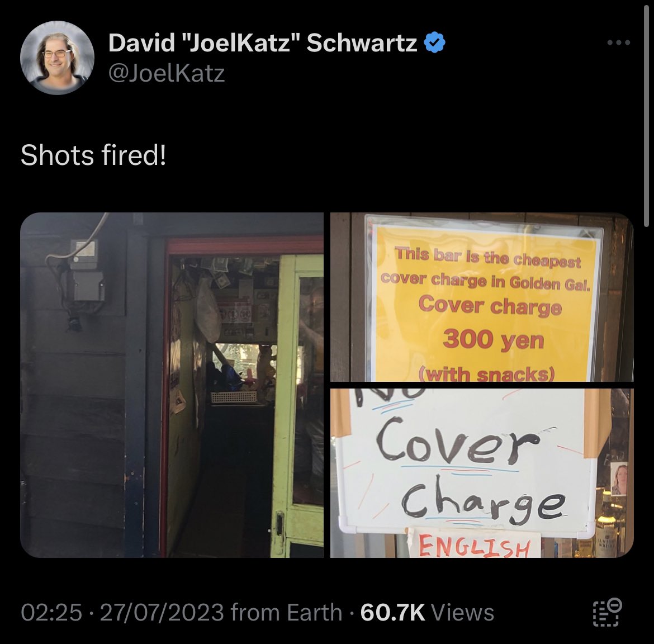654x644 pixels.
Task: Click the green door in the bar photo
Action: 297,405
